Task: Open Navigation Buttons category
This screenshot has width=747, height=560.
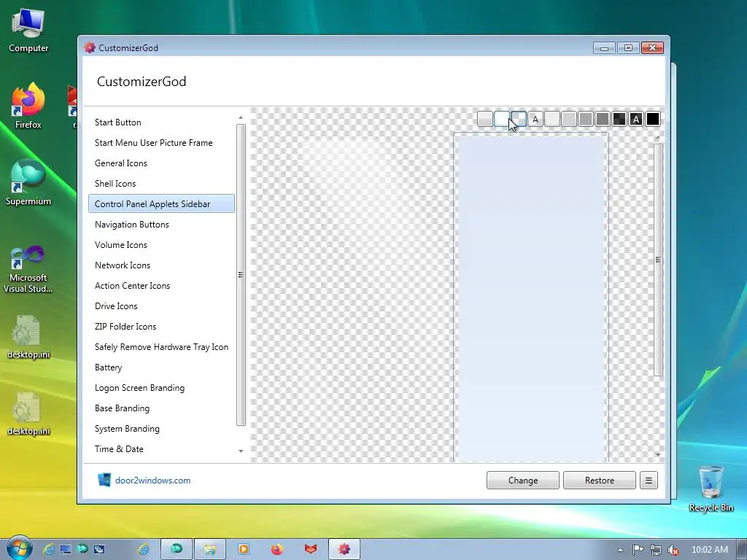Action: point(161,225)
